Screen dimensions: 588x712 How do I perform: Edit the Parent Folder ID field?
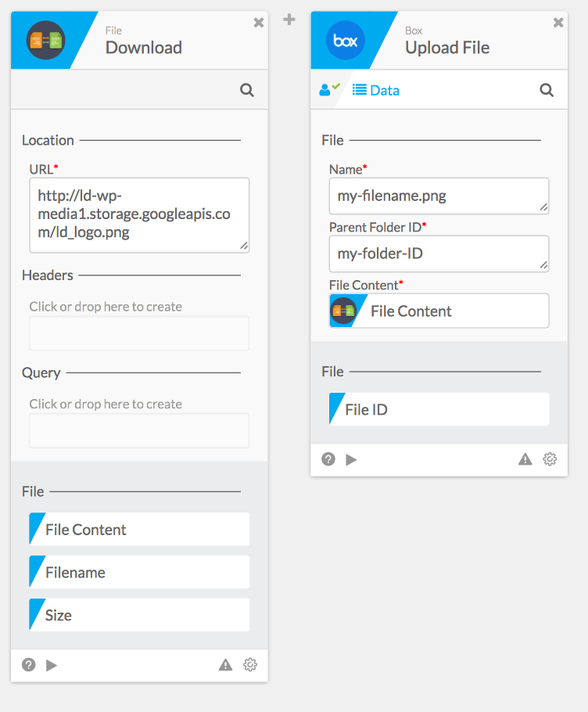point(439,254)
